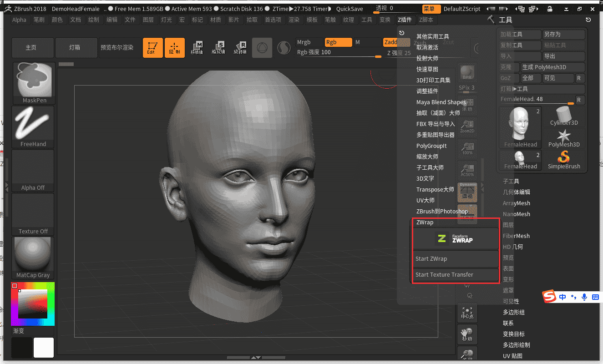Select the Move gizmo tool
Screen dimensions: 603x364
(197, 47)
